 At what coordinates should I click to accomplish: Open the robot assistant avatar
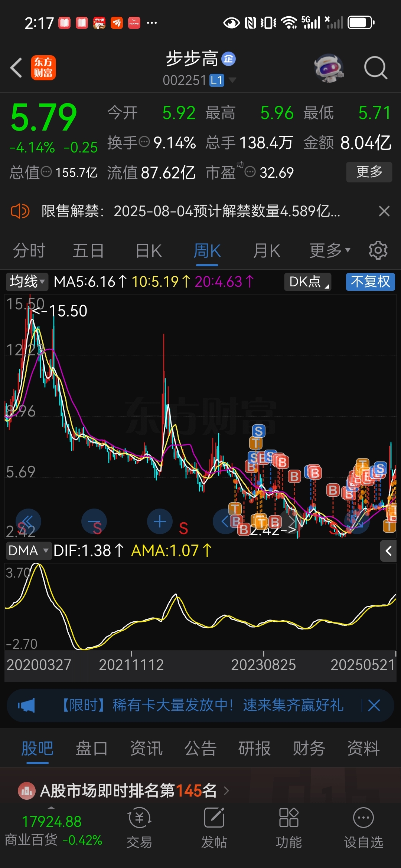[x=329, y=68]
